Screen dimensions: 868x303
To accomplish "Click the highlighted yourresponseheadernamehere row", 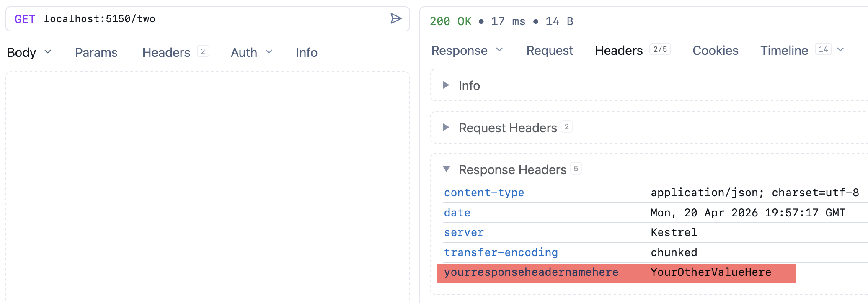I will click(616, 273).
